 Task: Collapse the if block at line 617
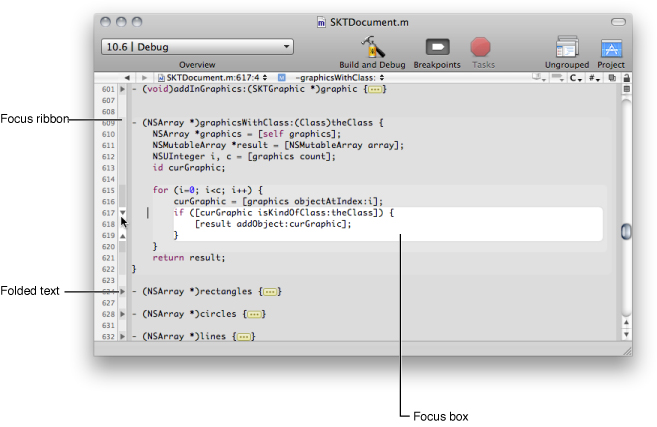123,212
